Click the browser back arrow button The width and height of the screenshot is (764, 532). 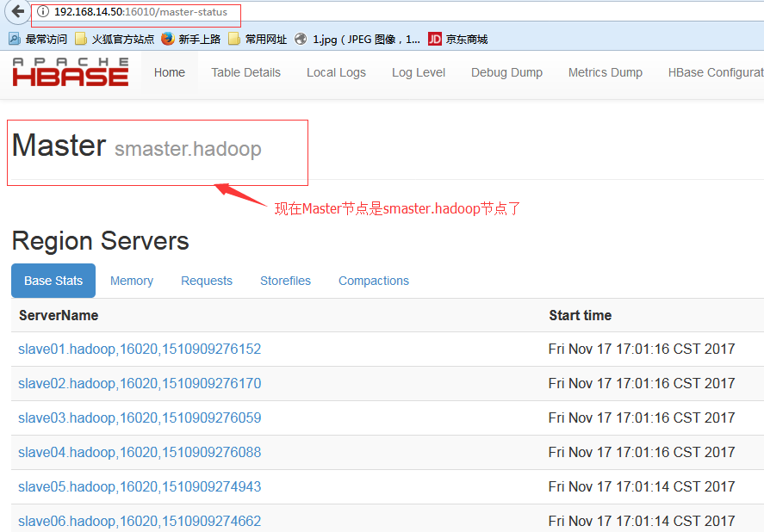tap(16, 12)
